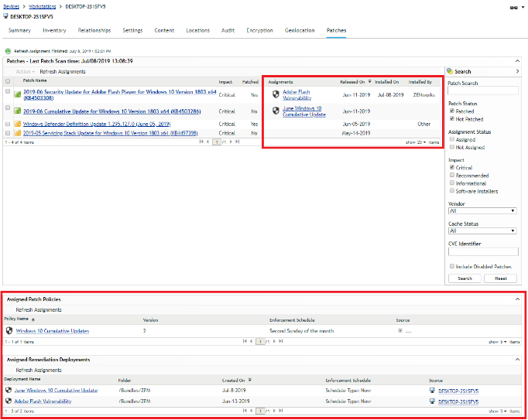Click the Servicing Stack Update KB4497398 icon

pos(18,133)
